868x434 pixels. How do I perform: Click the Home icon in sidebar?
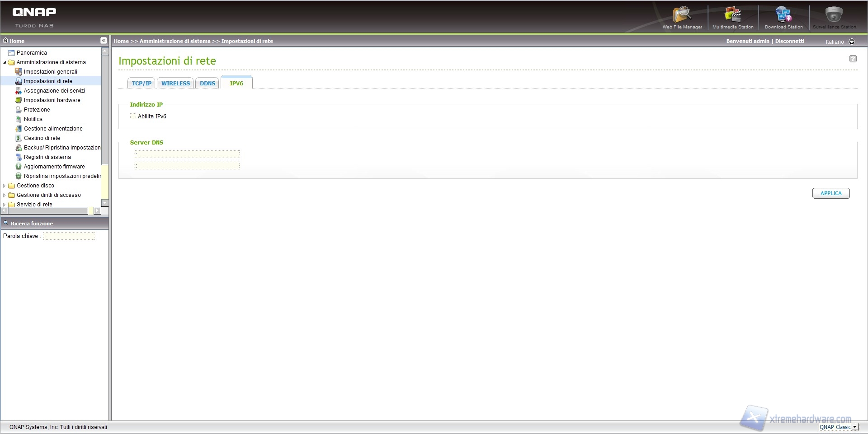tap(6, 41)
